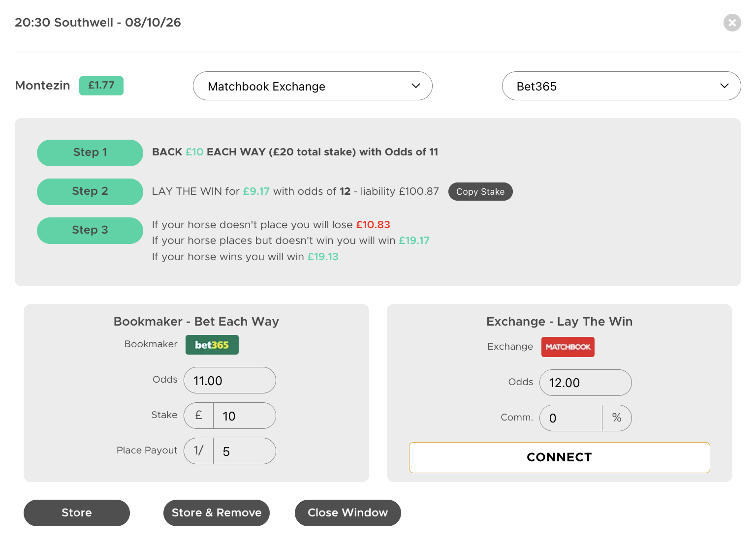
Task: Click the Step 1 button
Action: tap(90, 152)
